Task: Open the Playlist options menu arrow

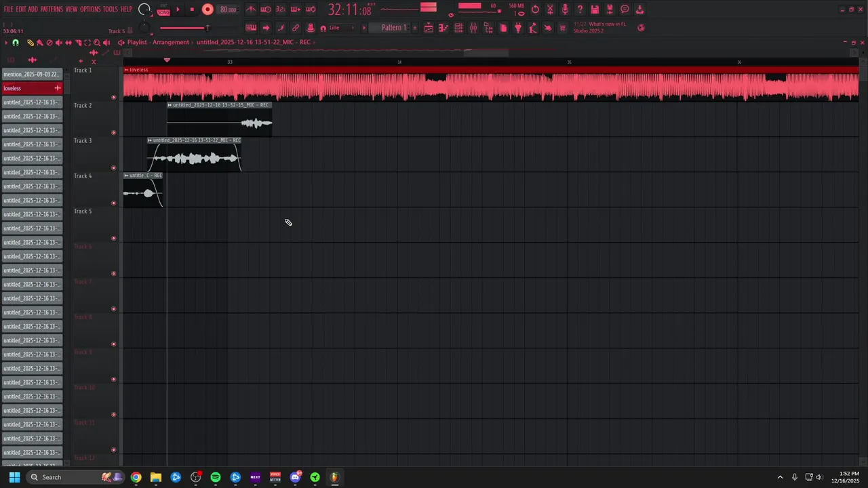Action: (6, 43)
